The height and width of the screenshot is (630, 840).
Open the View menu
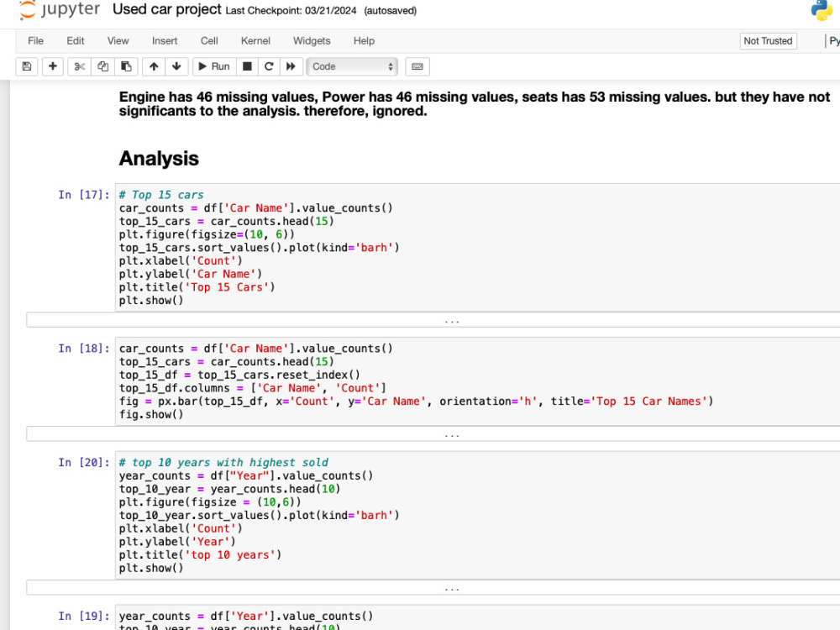tap(118, 40)
